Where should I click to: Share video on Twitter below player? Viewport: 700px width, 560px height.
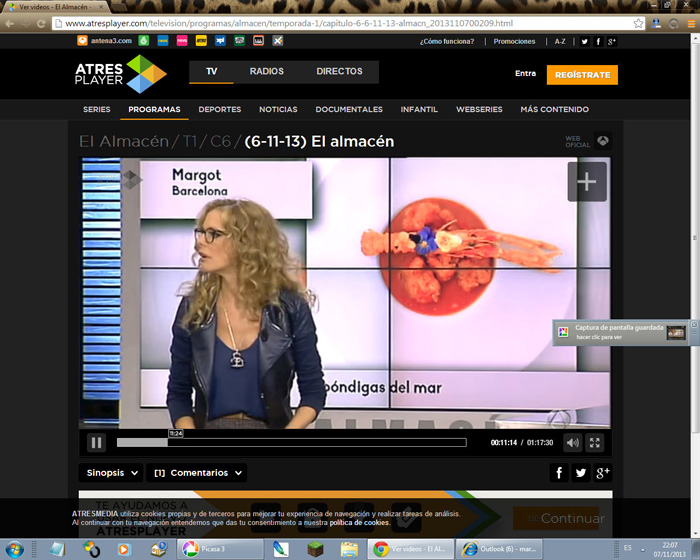(581, 473)
